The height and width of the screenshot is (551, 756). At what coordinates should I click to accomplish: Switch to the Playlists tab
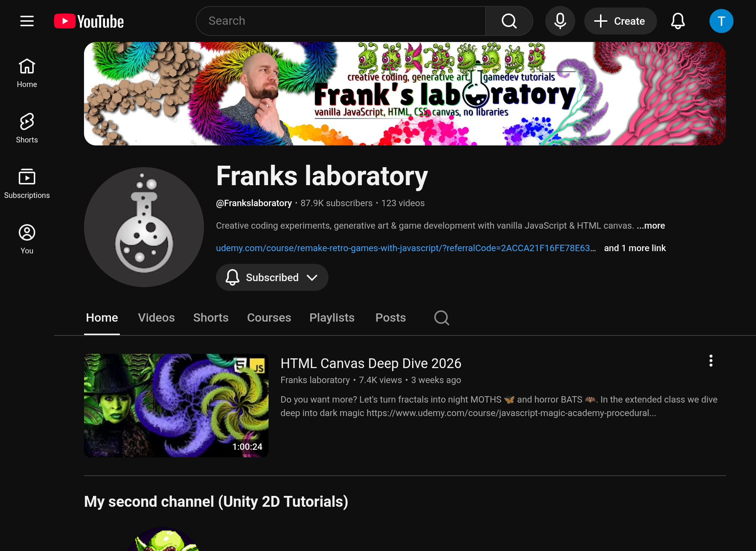[332, 318]
